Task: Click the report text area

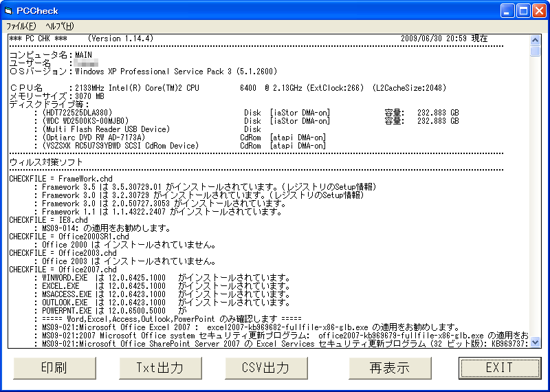Action: [x=269, y=191]
